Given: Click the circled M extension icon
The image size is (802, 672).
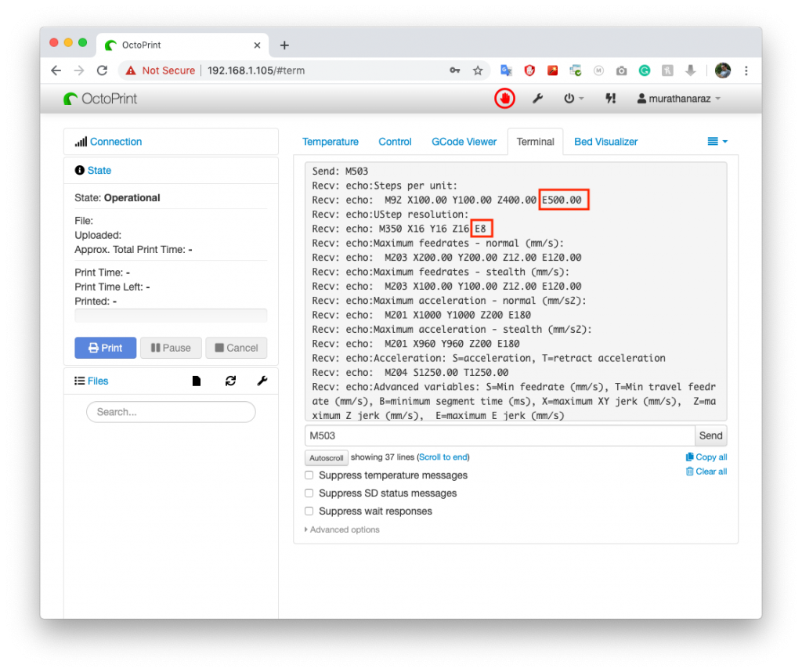Looking at the screenshot, I should tap(598, 70).
